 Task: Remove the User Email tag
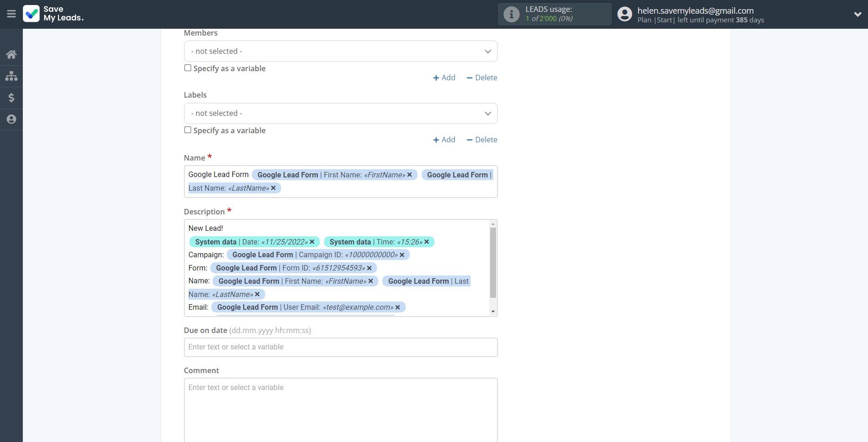(x=397, y=307)
